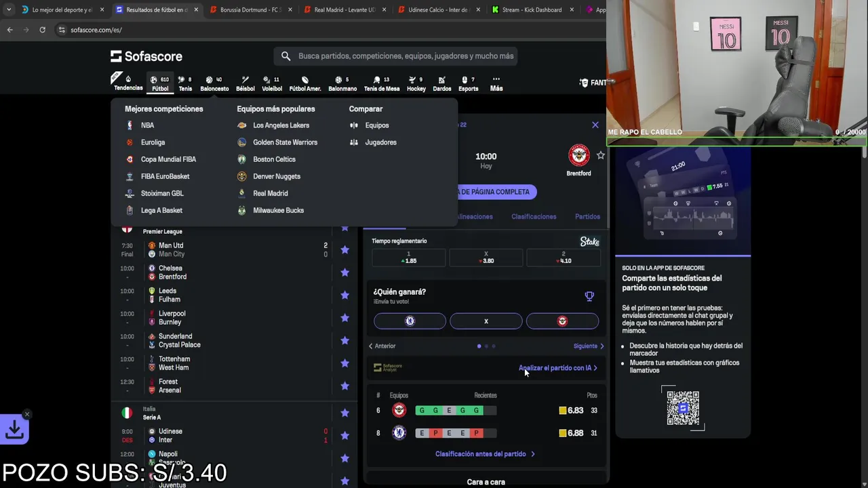Compare Equipos option
This screenshot has width=868, height=488.
click(376, 125)
